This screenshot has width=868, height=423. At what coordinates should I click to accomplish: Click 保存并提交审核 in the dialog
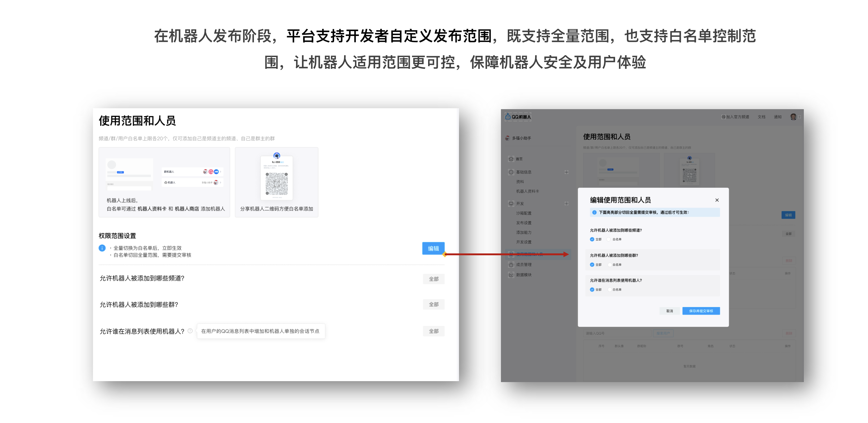tap(701, 311)
